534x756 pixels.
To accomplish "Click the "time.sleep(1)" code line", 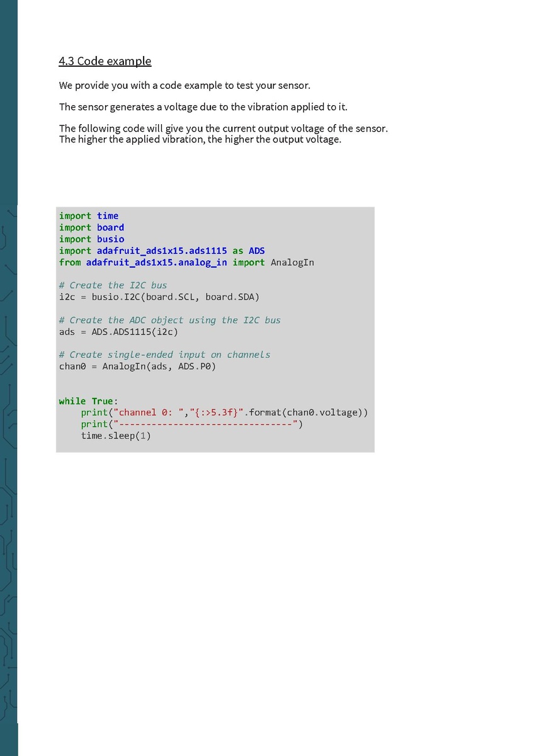I will click(x=116, y=435).
